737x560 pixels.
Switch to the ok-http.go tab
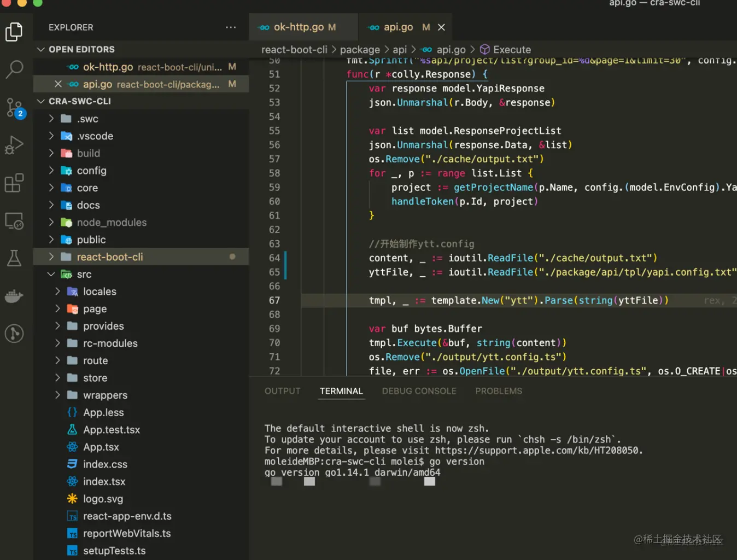(x=299, y=27)
